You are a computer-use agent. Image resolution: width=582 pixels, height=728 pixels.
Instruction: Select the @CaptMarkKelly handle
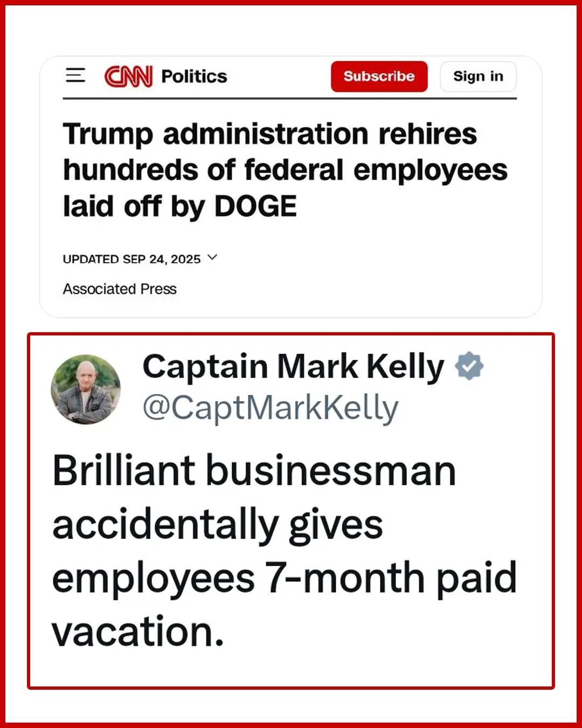pos(271,408)
